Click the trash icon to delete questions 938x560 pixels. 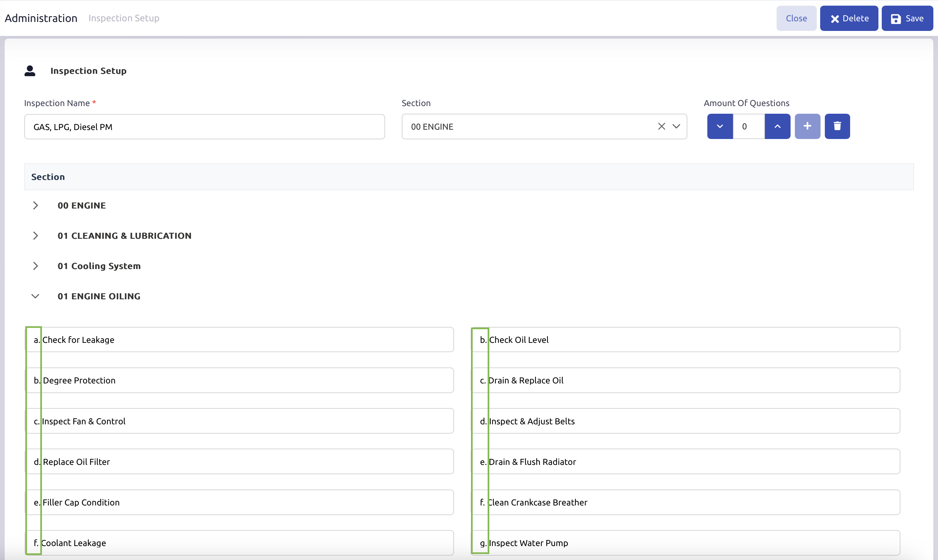click(837, 126)
